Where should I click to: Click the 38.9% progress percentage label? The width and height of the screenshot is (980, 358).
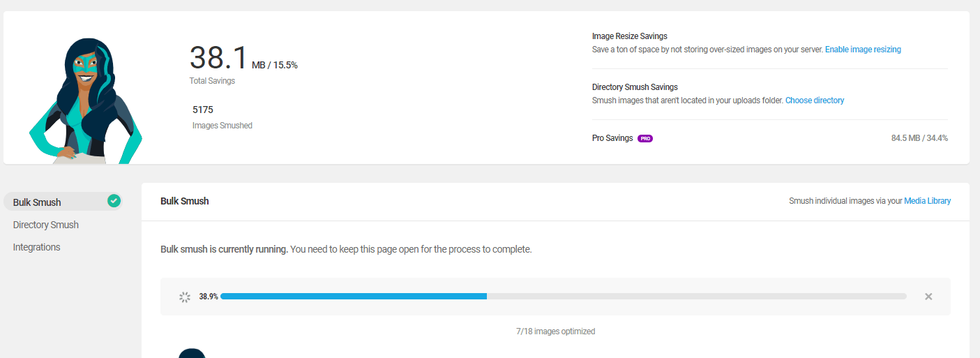click(x=209, y=297)
